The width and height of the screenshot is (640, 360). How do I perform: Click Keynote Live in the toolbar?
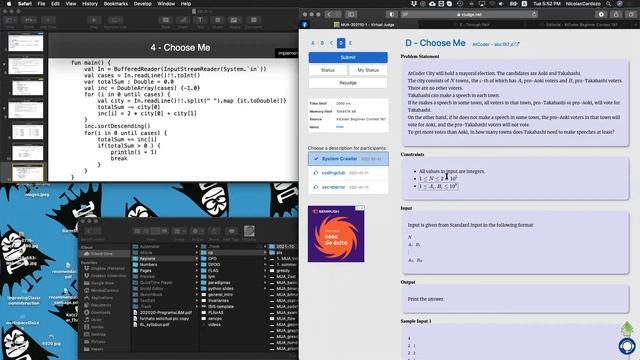coord(115,20)
